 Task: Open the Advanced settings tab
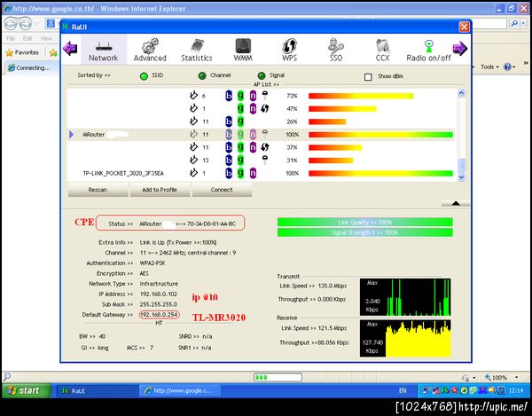click(150, 50)
